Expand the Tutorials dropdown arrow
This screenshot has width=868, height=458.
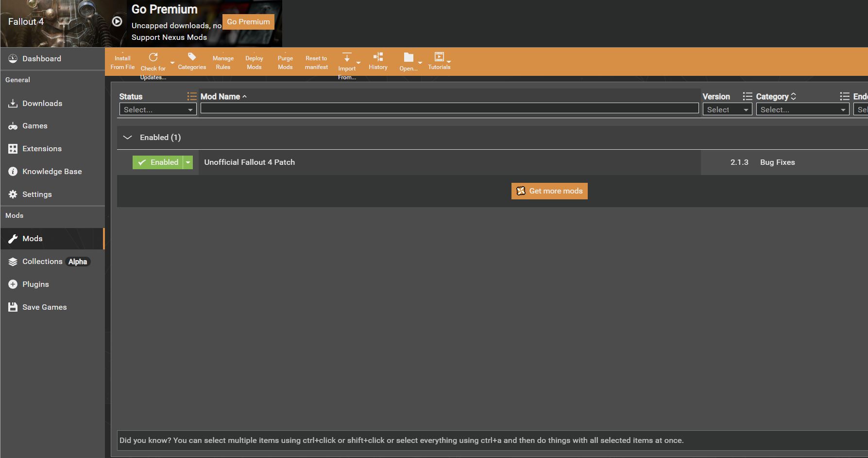click(449, 62)
